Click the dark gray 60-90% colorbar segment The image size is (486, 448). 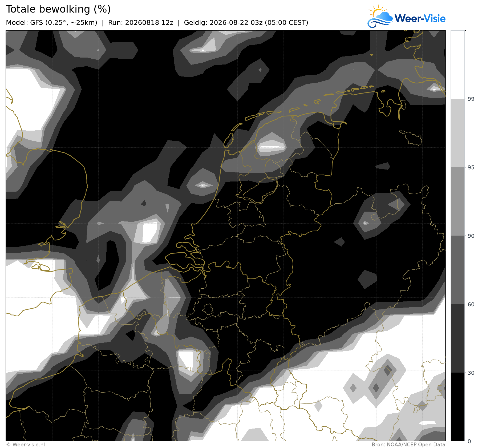458,270
